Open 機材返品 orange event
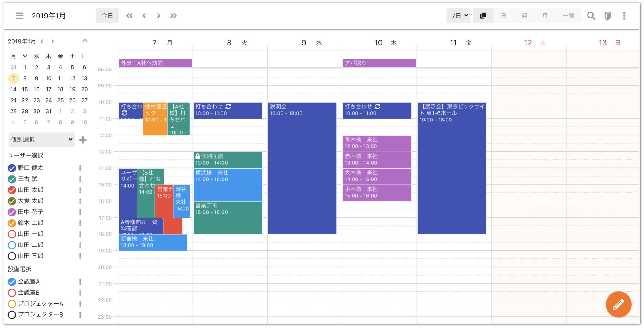The width and height of the screenshot is (644, 328). tap(155, 119)
